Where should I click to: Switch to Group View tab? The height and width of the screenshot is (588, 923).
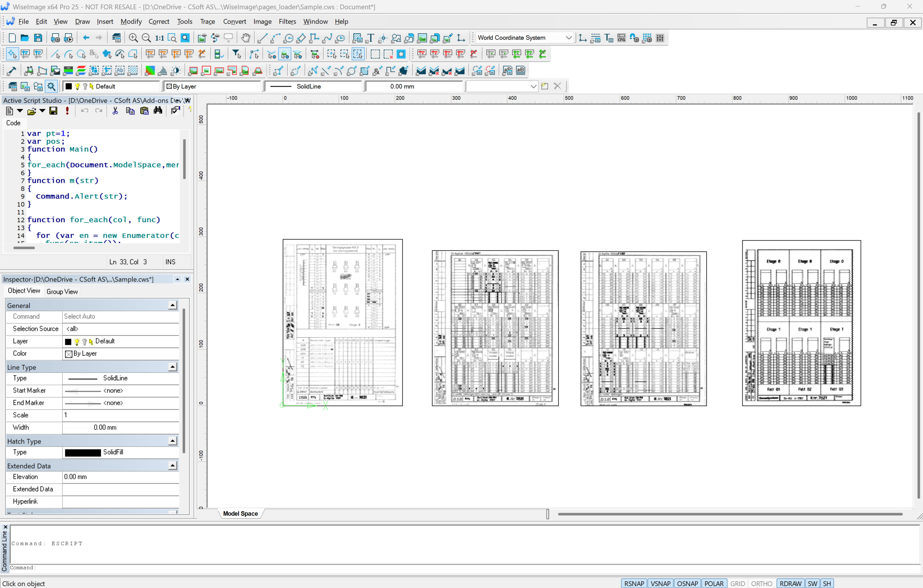click(62, 291)
